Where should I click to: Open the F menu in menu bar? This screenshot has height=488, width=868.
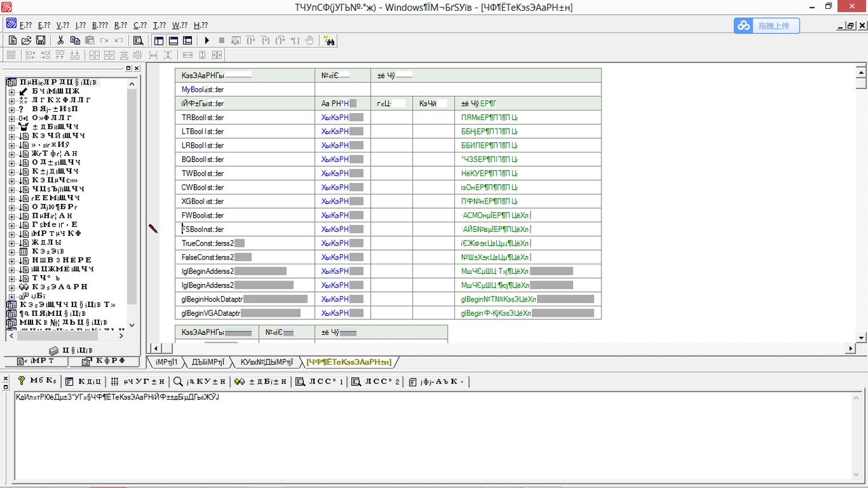pos(26,25)
